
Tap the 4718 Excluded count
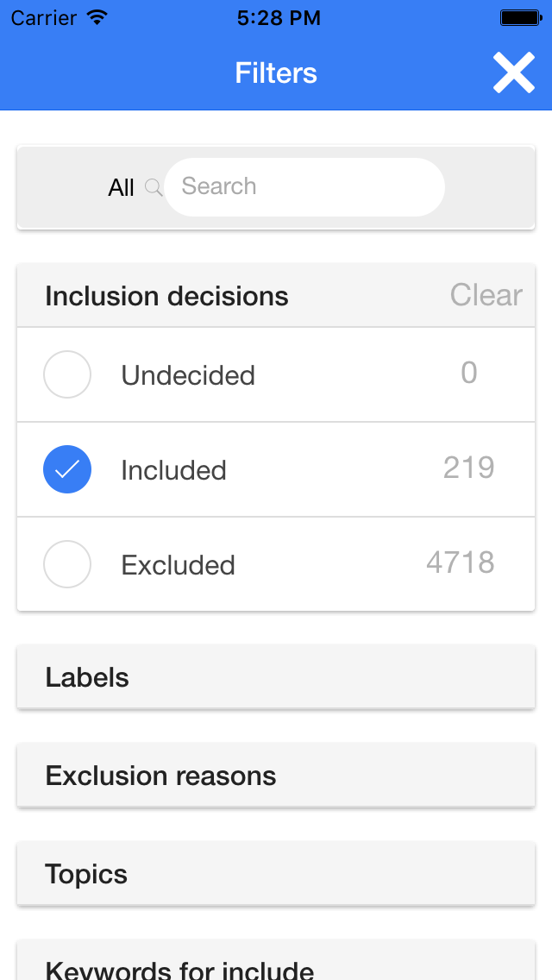461,562
